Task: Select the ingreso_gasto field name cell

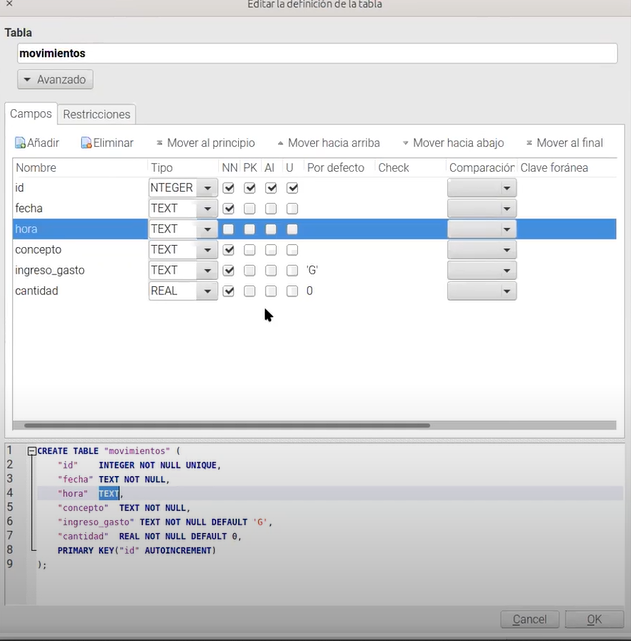Action: [x=80, y=270]
